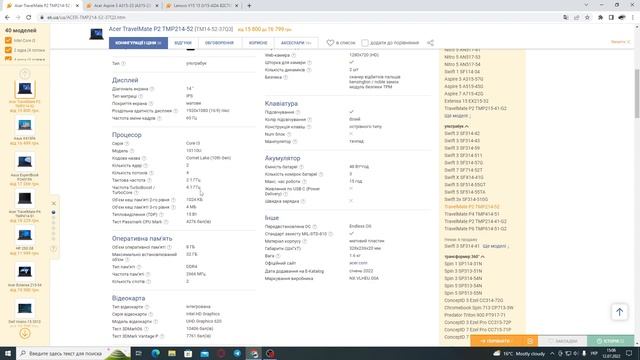This screenshot has width=640, height=360.
Task: Switch to the Обговорення tab
Action: (x=220, y=43)
